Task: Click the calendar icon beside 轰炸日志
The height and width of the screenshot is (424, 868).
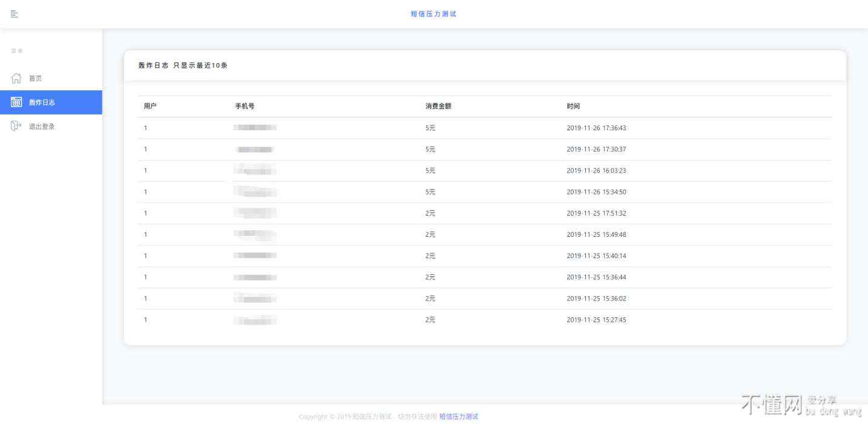Action: point(16,102)
